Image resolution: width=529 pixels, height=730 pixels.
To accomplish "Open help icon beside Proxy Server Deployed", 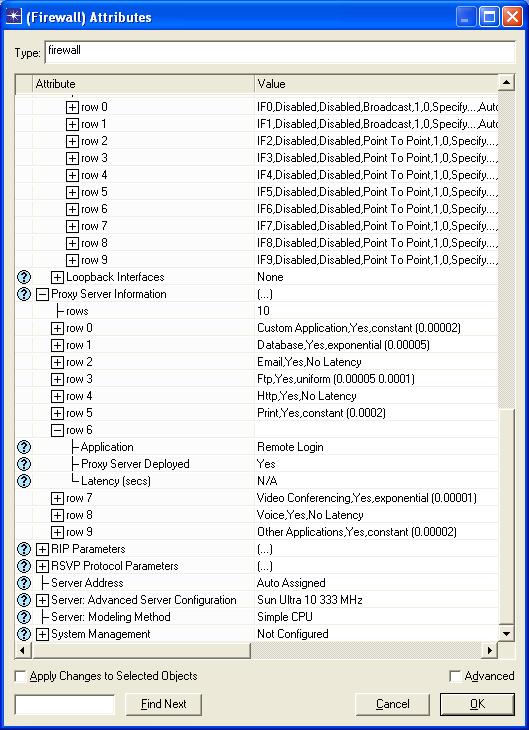I will click(24, 464).
